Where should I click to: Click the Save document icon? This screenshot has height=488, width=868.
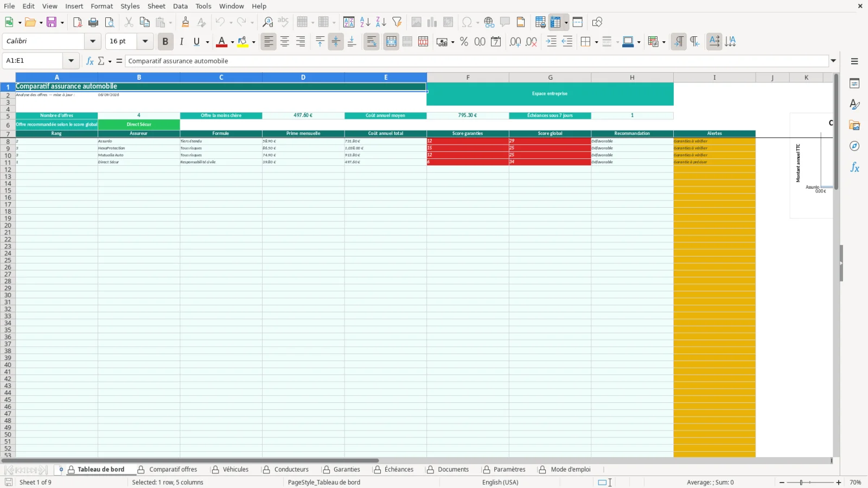pyautogui.click(x=52, y=22)
